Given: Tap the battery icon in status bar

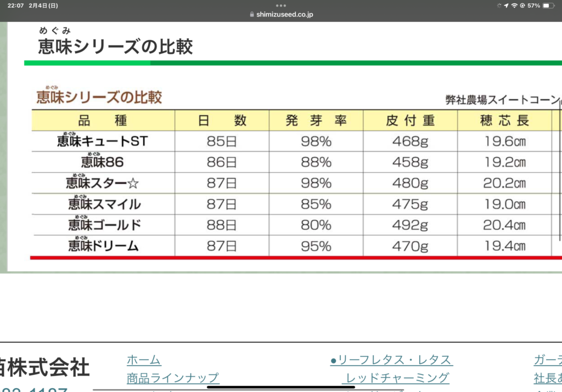Looking at the screenshot, I should [x=549, y=5].
